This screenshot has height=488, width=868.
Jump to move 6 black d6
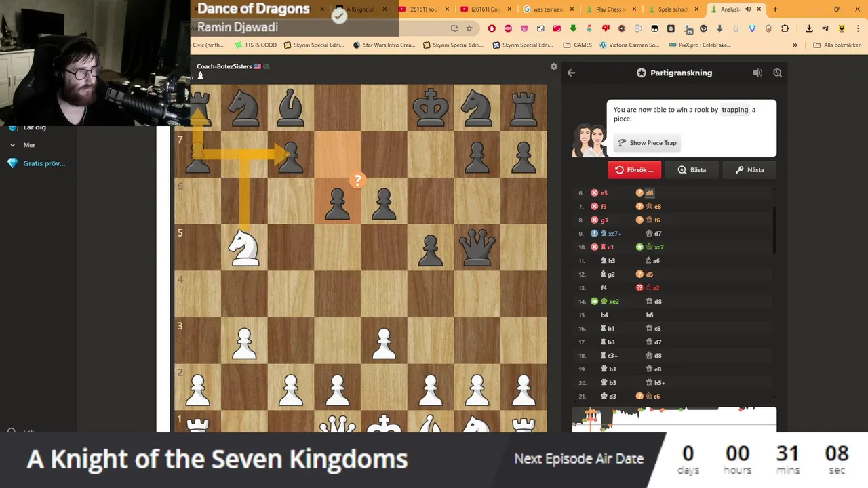coord(649,193)
